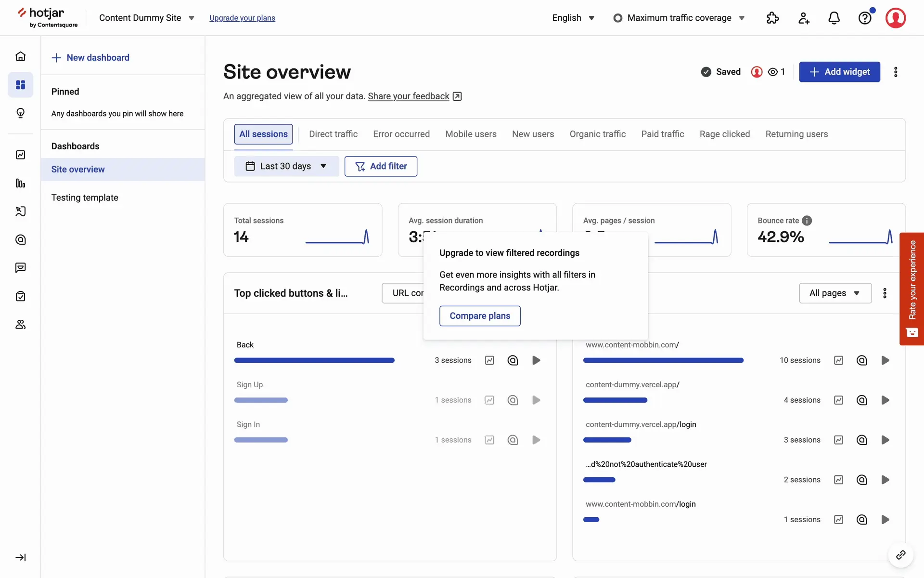This screenshot has width=924, height=578.
Task: Select the Mobile users tab
Action: pyautogui.click(x=471, y=134)
